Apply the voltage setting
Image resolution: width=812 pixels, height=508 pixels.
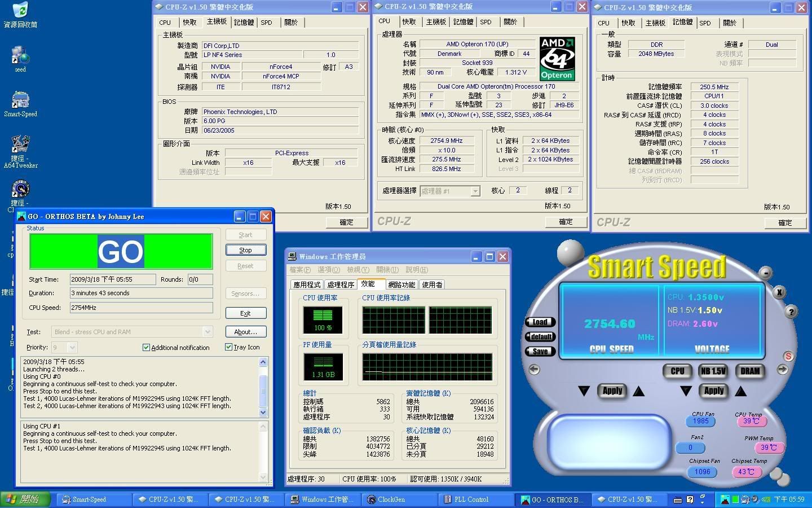tap(713, 391)
